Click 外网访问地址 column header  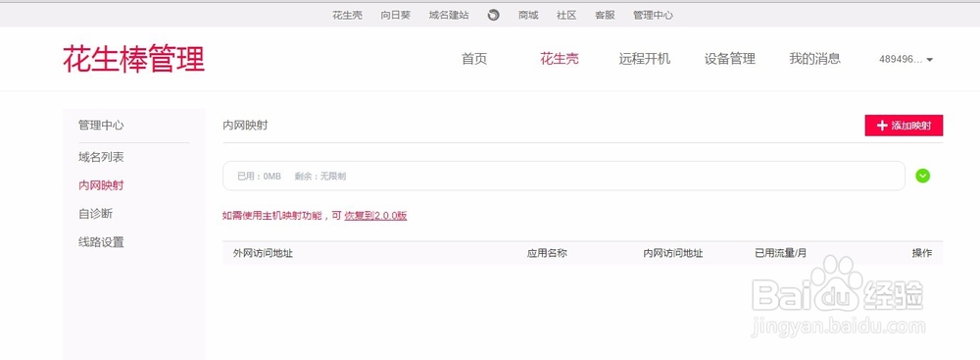pos(263,253)
